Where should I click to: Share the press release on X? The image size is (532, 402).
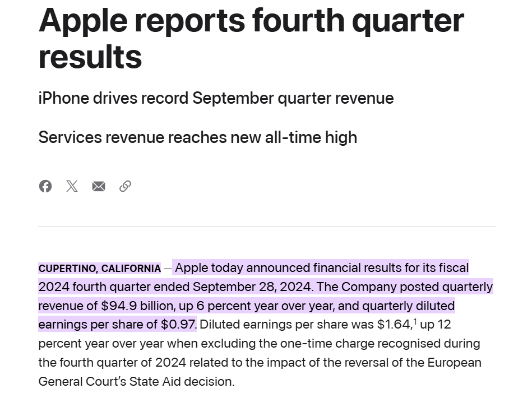[72, 186]
